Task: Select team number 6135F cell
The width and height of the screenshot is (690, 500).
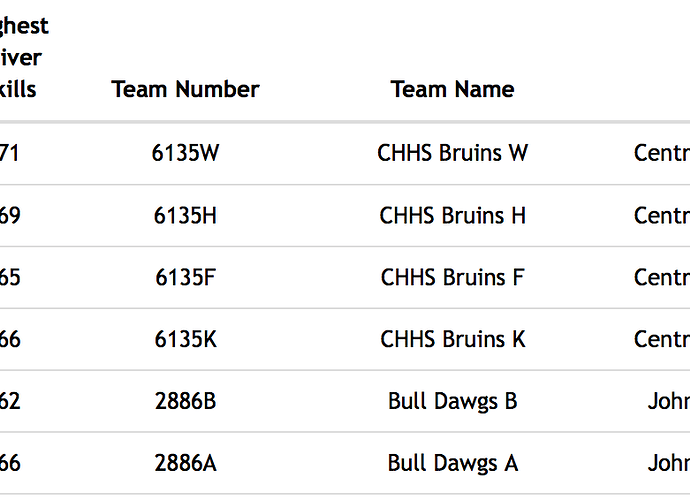Action: 185,277
